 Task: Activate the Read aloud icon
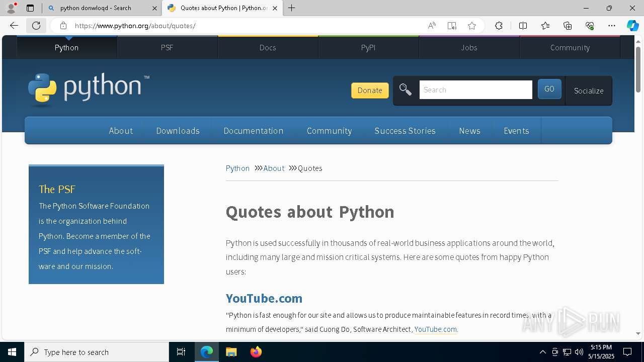tap(432, 26)
